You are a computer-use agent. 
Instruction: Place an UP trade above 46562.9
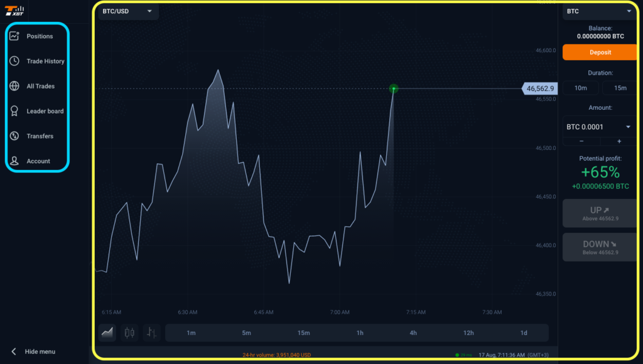(x=600, y=213)
